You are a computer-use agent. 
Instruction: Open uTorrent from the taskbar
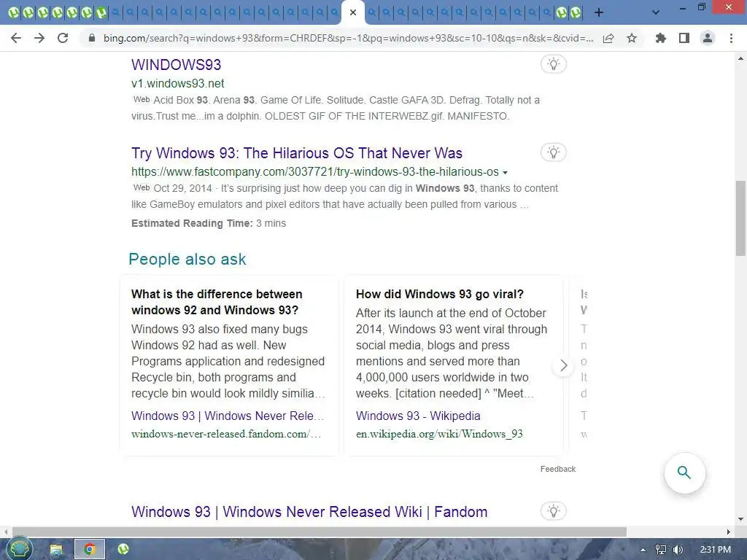click(123, 550)
